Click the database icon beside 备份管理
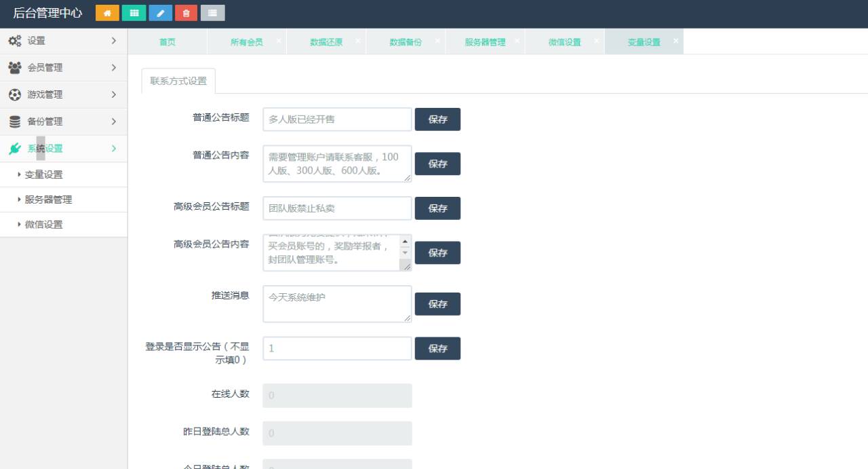Viewport: 868px width, 469px height. click(14, 121)
